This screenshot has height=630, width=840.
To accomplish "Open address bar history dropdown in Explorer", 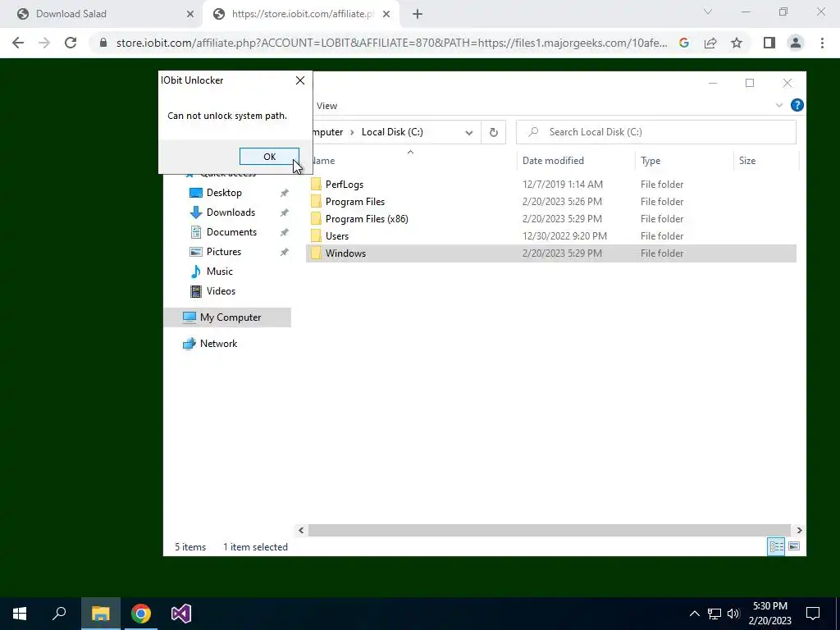I will tap(468, 132).
